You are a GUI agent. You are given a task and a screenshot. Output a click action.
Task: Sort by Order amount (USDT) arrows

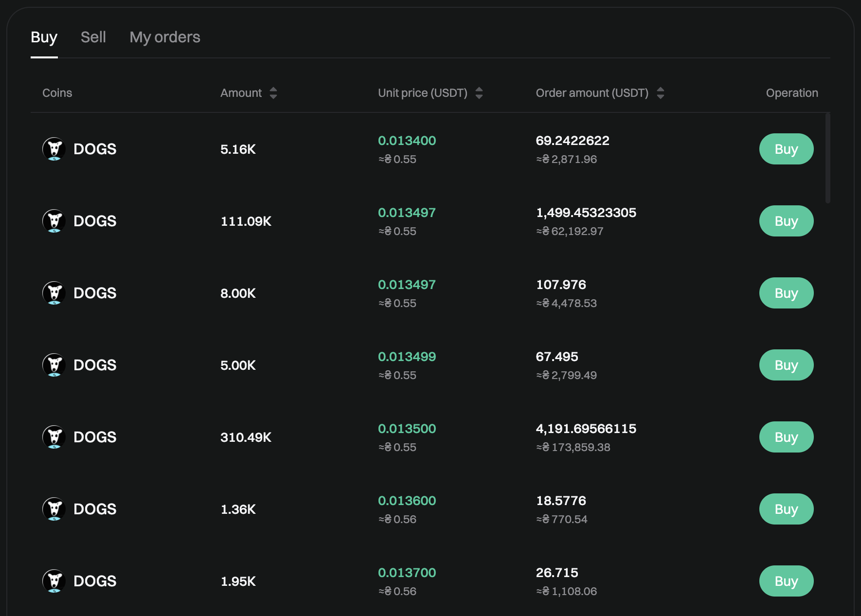pyautogui.click(x=661, y=93)
